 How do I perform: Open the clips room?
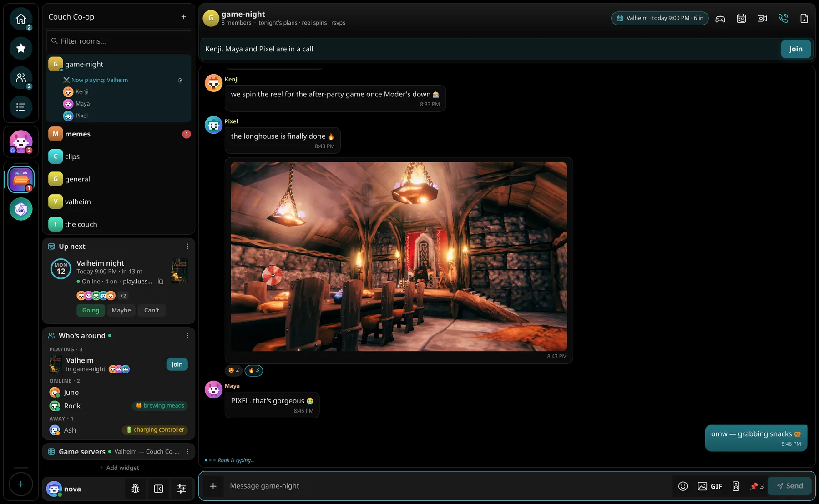point(119,156)
